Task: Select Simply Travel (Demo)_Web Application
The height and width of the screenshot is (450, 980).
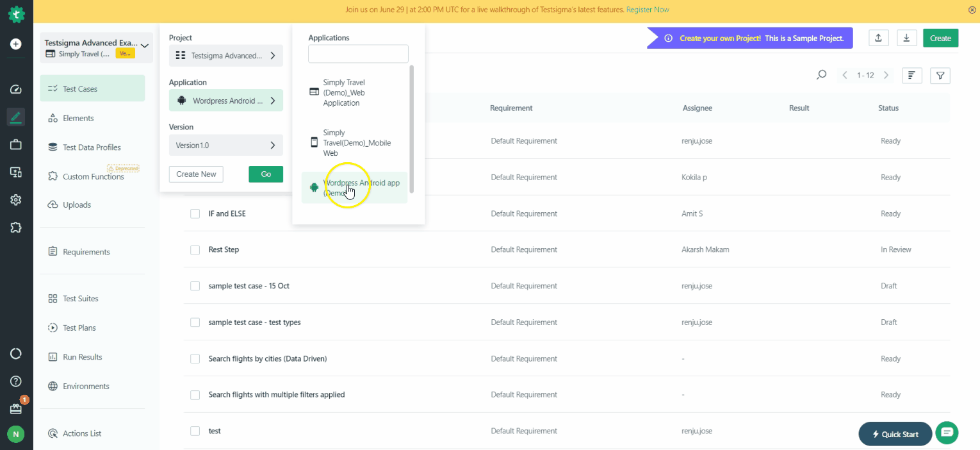Action: click(x=354, y=92)
